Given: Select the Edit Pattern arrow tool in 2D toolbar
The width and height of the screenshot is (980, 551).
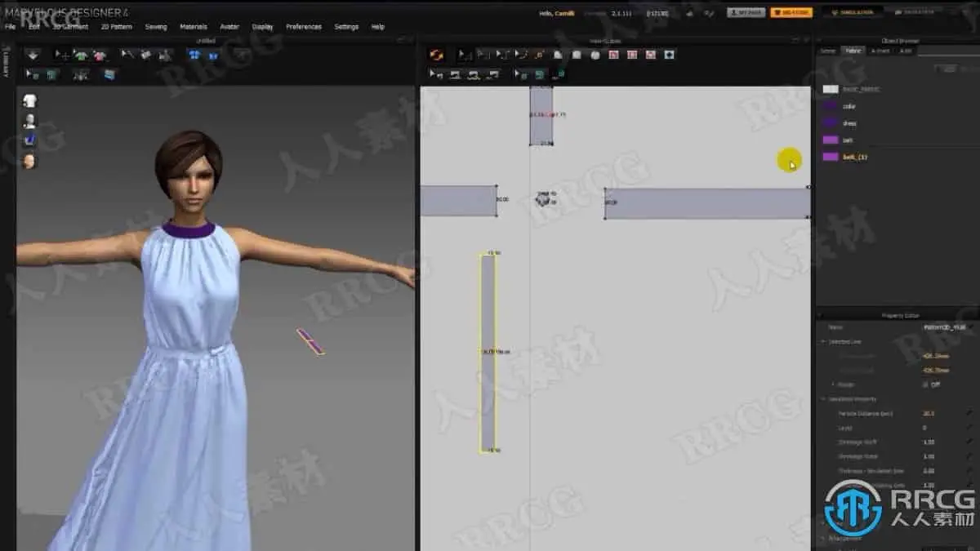Looking at the screenshot, I should tap(465, 55).
